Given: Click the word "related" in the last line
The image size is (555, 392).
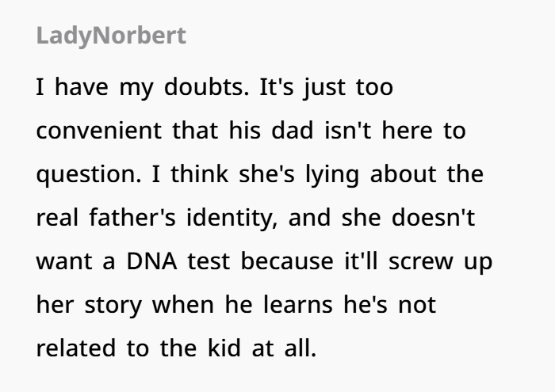Looking at the screenshot, I should pos(76,348).
